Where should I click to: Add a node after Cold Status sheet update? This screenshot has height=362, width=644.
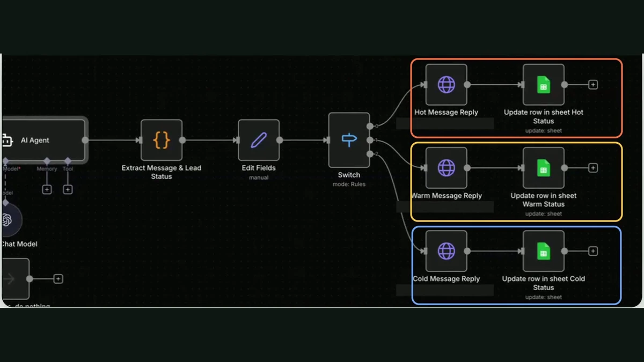[x=593, y=251]
